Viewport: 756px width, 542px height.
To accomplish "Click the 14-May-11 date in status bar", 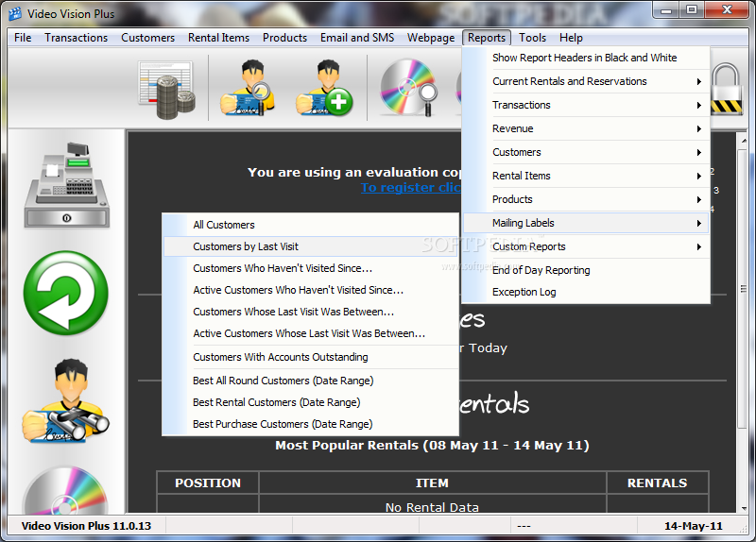I will (694, 526).
